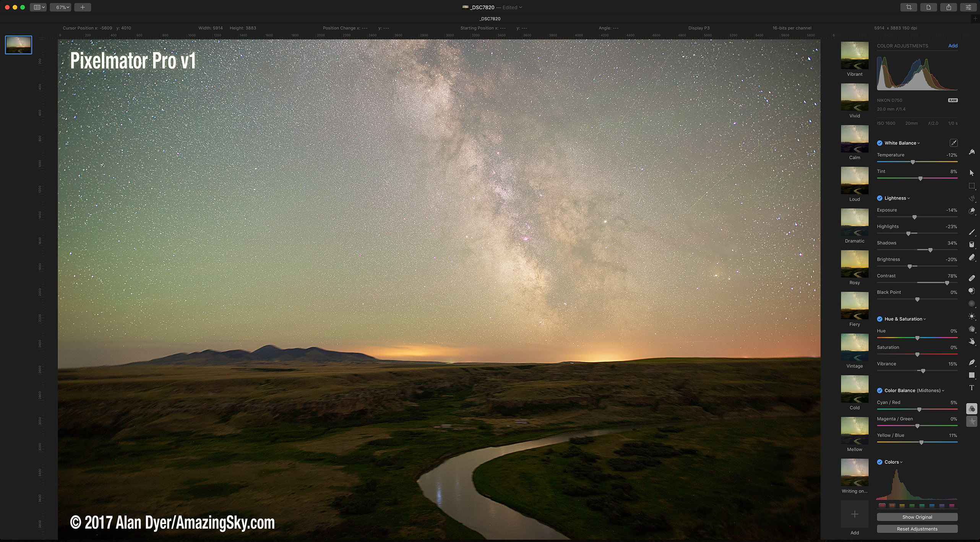
Task: Click the Reset Adjustments button
Action: [x=917, y=529]
